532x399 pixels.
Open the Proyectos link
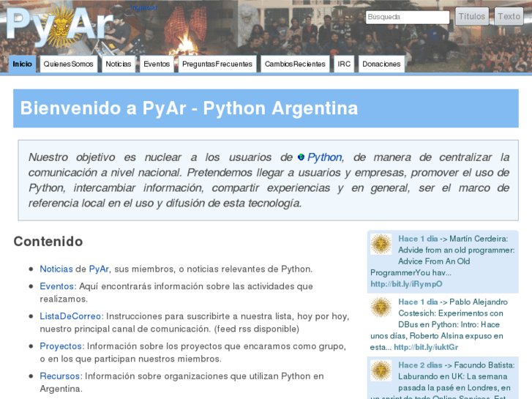[61, 346]
